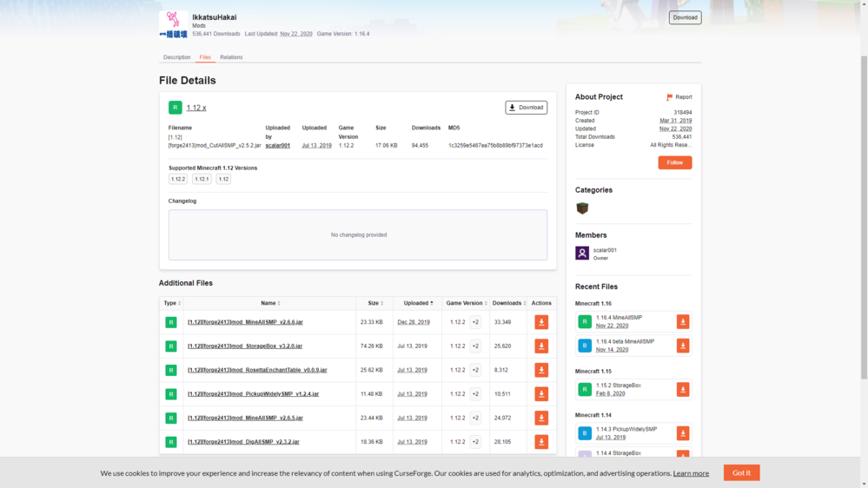This screenshot has height=488, width=868.
Task: Download recent file 1.14.3 PickupWidelySMP
Action: coord(683,433)
